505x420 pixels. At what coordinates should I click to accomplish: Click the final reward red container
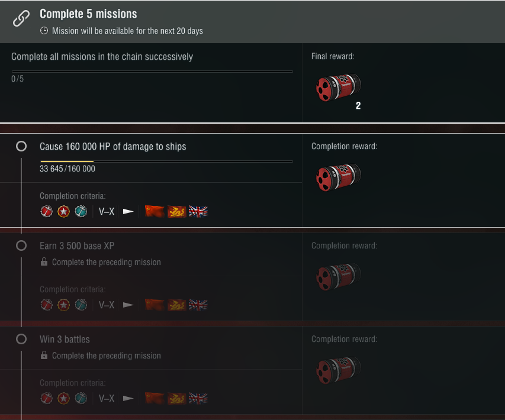tap(338, 87)
